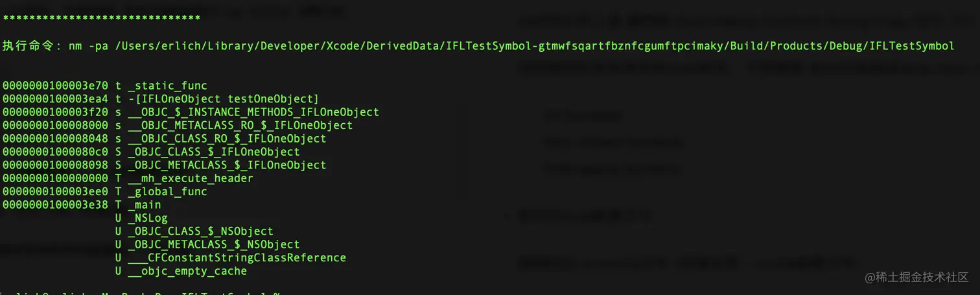The height and width of the screenshot is (295, 980).
Task: Click the __objc_empty_cache symbol
Action: tap(187, 271)
